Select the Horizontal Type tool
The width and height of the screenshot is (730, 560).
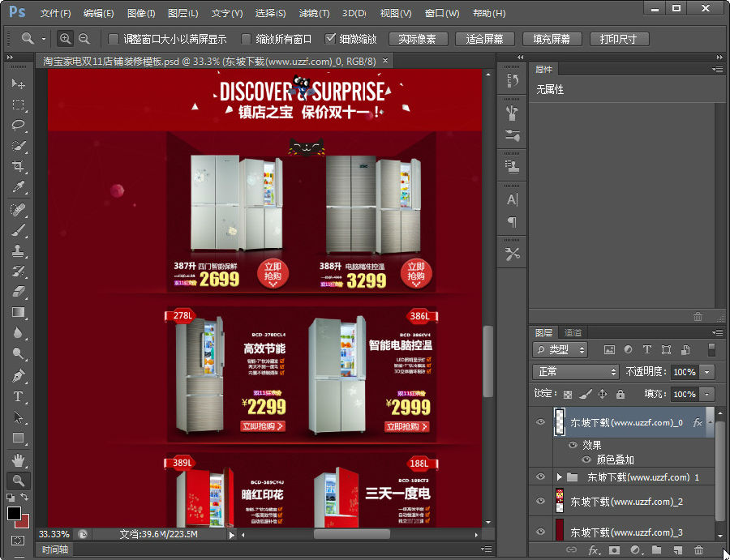coord(18,396)
